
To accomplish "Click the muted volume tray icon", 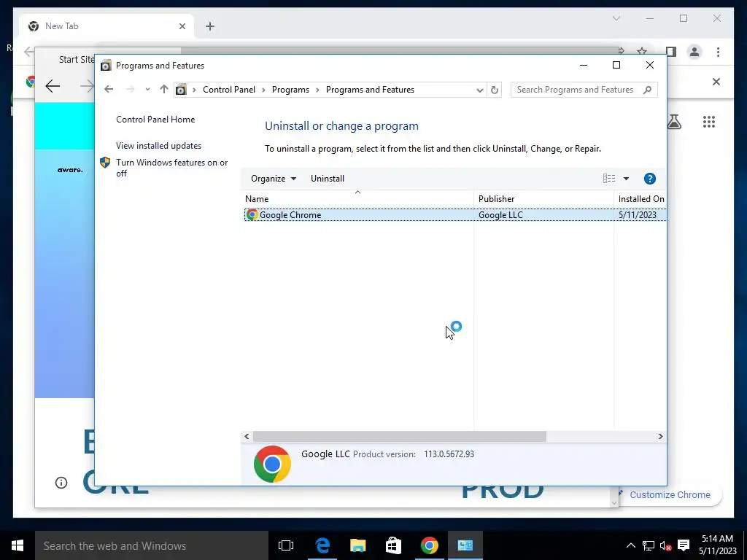I will (665, 545).
